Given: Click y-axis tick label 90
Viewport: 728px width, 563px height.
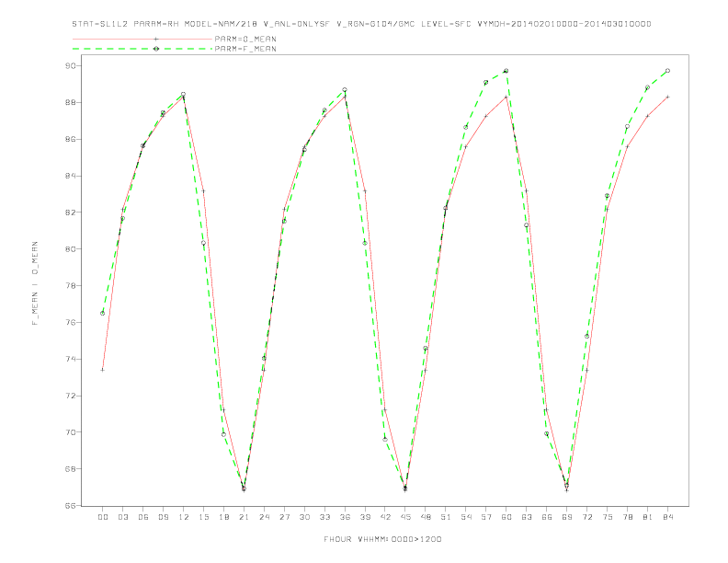Looking at the screenshot, I should pyautogui.click(x=71, y=66).
